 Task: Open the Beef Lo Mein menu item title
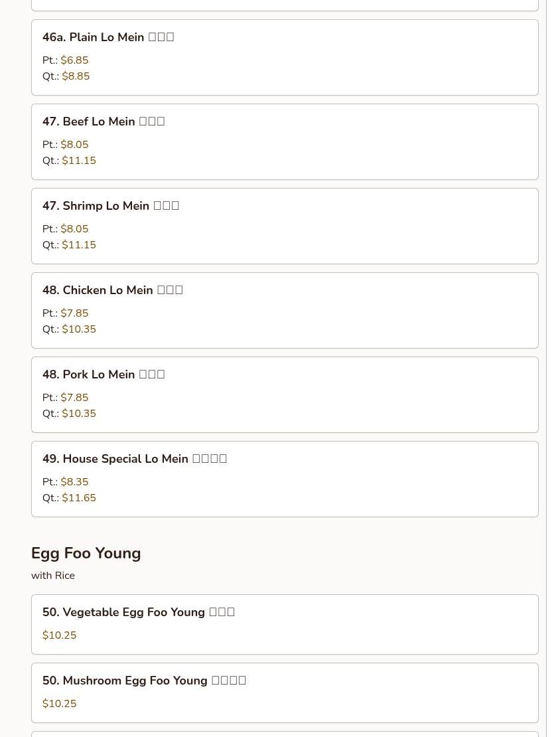(104, 122)
